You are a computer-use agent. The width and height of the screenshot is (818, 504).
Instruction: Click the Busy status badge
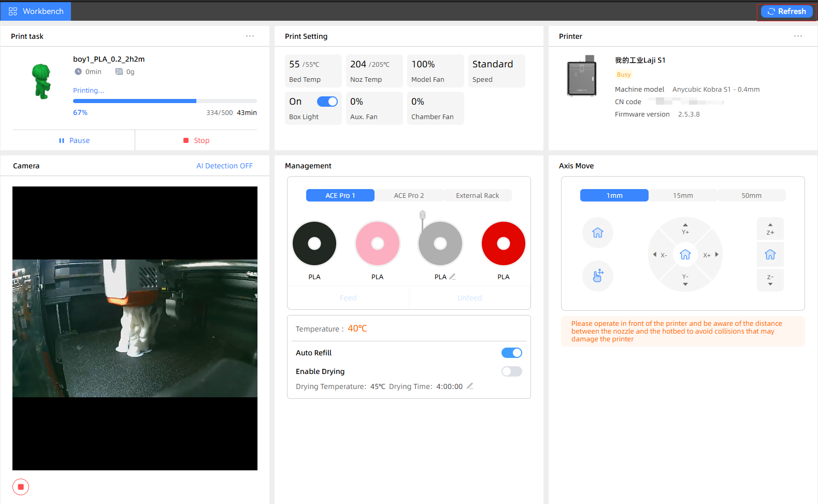(x=624, y=75)
